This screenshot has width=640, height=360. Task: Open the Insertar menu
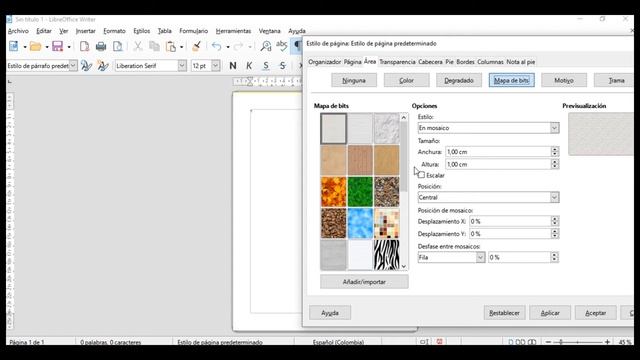(x=85, y=31)
